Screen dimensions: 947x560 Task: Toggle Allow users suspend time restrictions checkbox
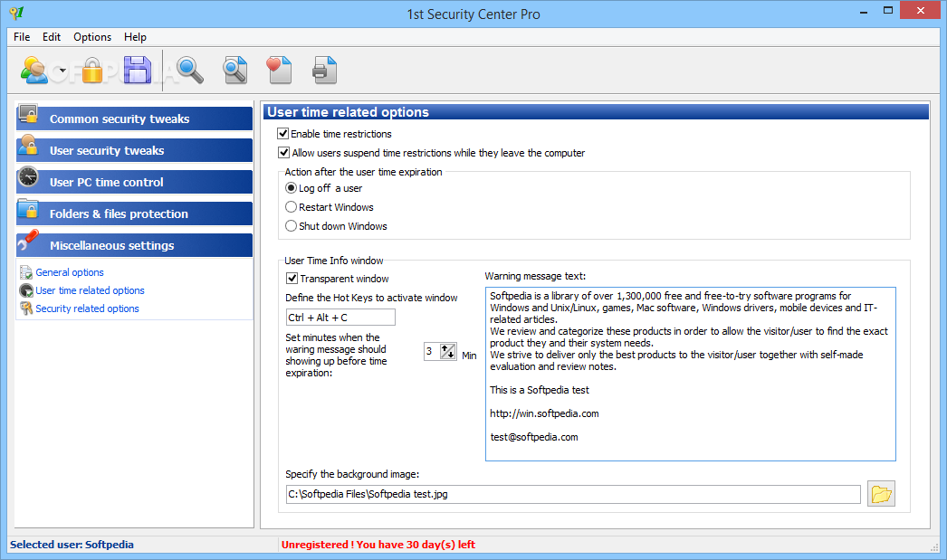pyautogui.click(x=283, y=153)
